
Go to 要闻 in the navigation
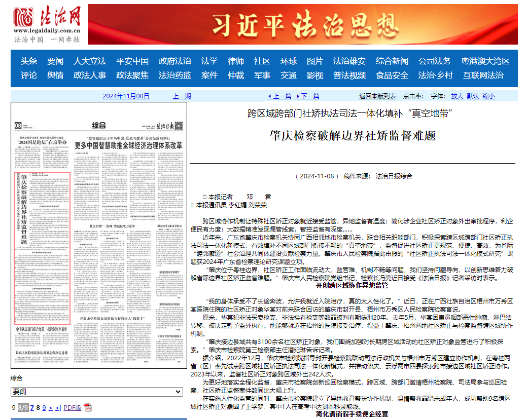click(55, 61)
